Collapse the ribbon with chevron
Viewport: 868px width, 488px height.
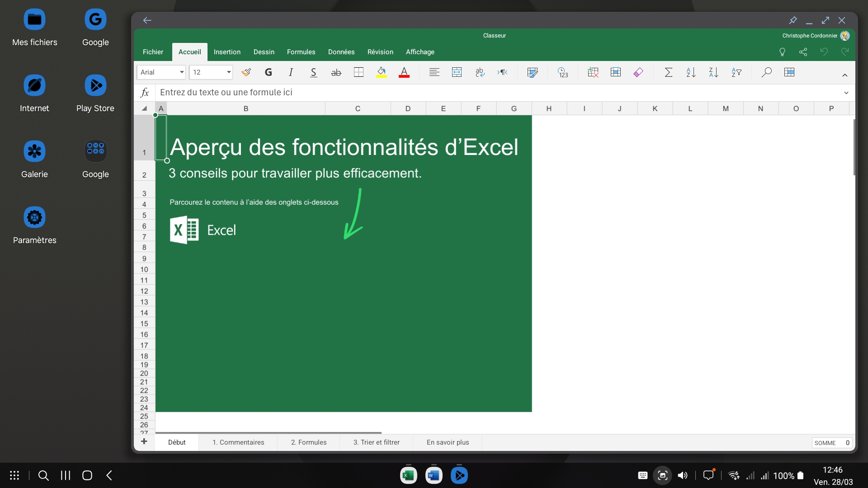(845, 75)
